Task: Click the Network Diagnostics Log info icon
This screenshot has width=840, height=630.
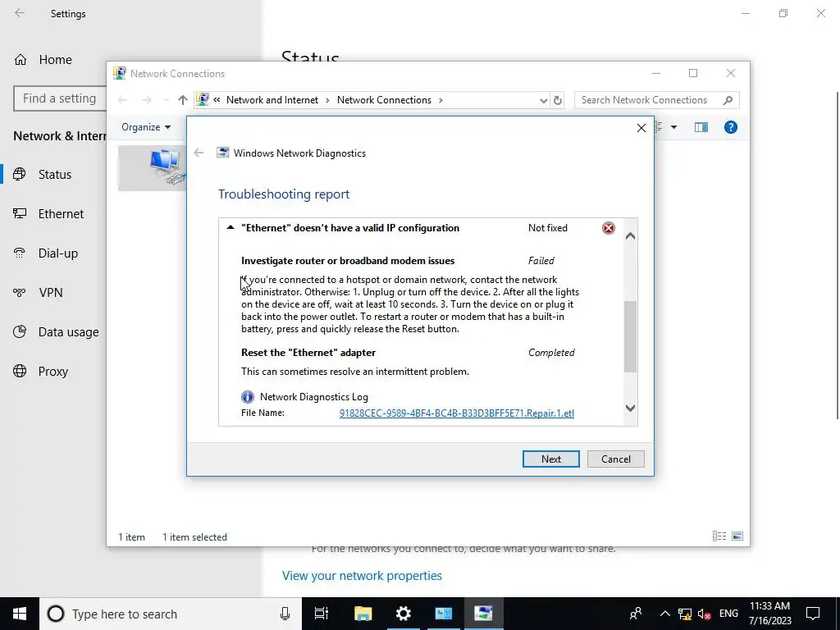Action: point(248,397)
